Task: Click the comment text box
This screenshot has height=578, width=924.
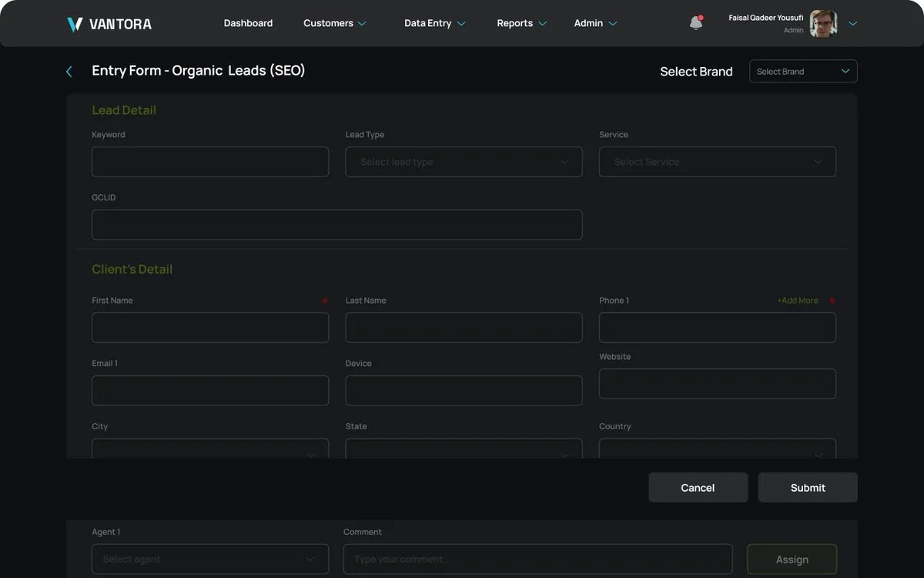Action: point(537,560)
